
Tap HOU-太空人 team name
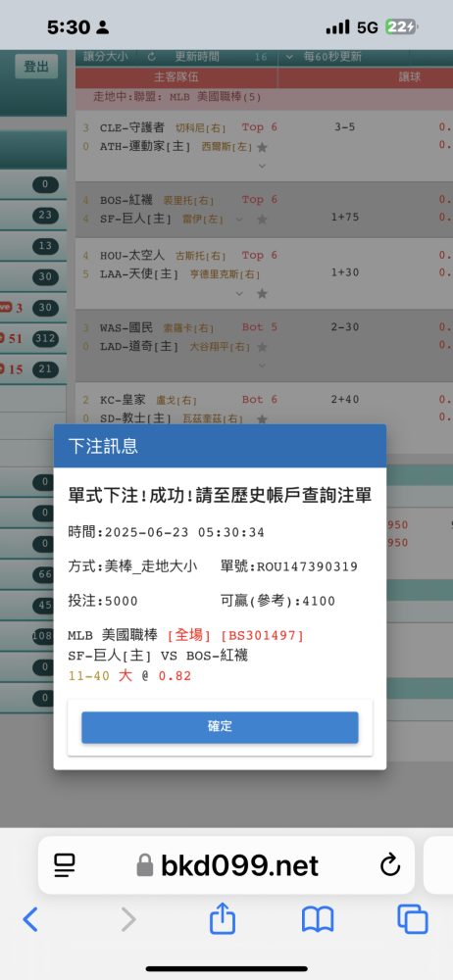tap(132, 255)
